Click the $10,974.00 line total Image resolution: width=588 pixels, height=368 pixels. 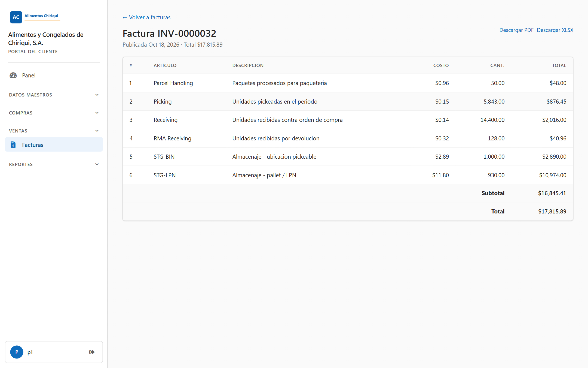coord(553,175)
